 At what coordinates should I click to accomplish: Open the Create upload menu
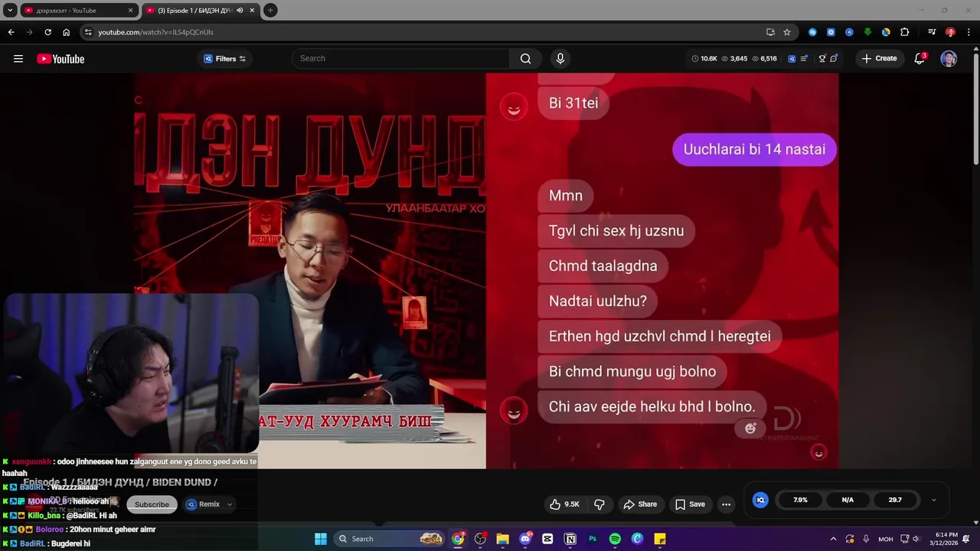[x=879, y=58]
